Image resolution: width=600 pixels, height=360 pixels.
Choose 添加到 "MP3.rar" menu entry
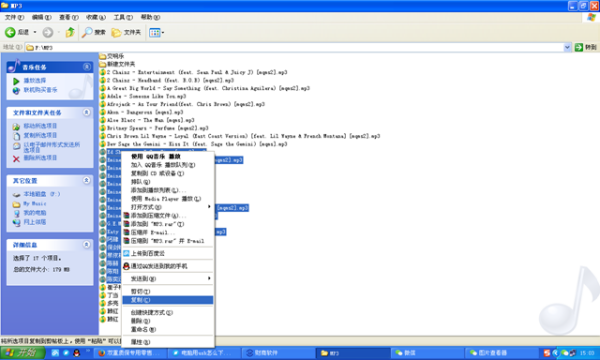168,224
